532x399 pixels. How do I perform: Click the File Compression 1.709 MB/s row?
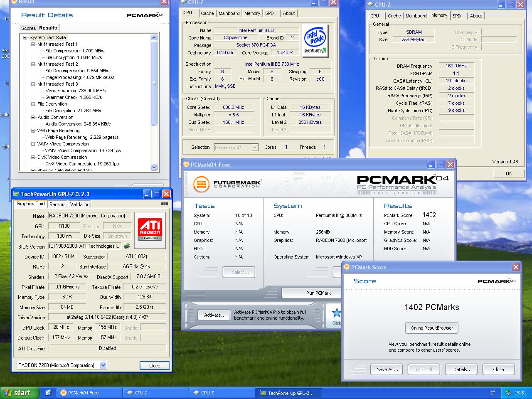point(75,51)
